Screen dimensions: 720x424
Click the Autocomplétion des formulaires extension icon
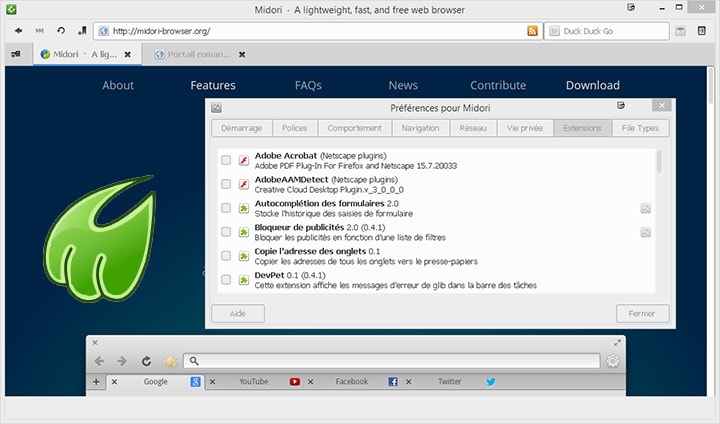click(244, 208)
